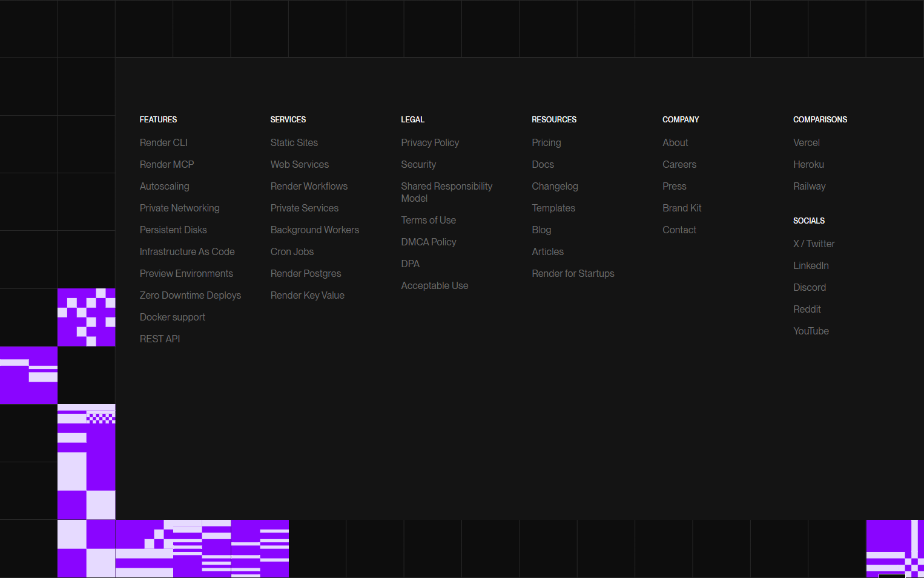
Task: Go to Background Workers
Action: tap(314, 230)
